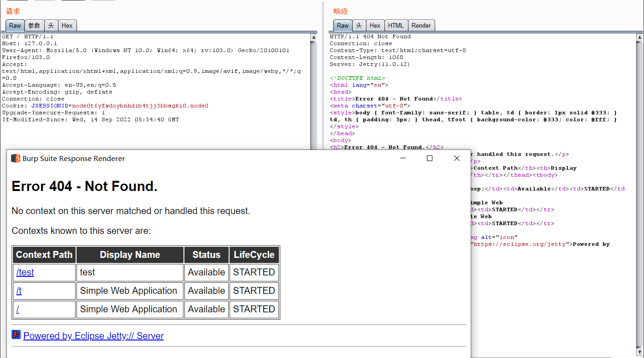The height and width of the screenshot is (358, 644).
Task: Click the request pane scroll-up arrow
Action: click(x=314, y=37)
